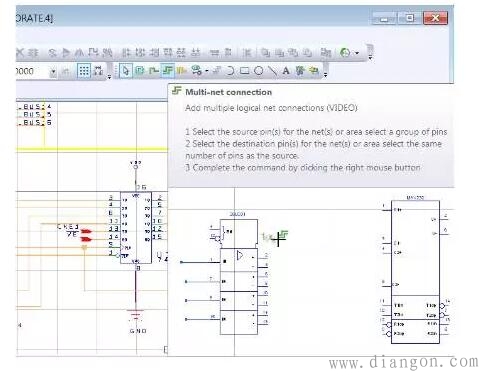Click the pin number 14 on the IC
Viewport: 484px width, 377px height.
tap(114, 236)
